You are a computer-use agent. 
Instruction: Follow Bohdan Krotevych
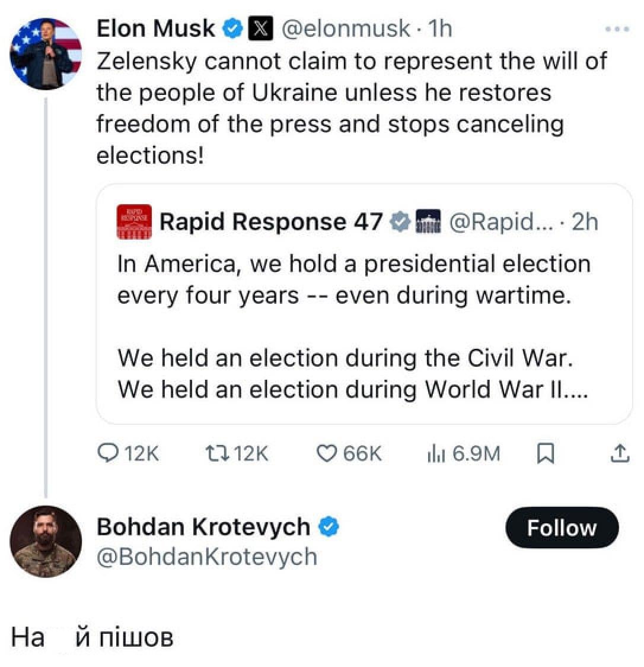click(x=561, y=528)
